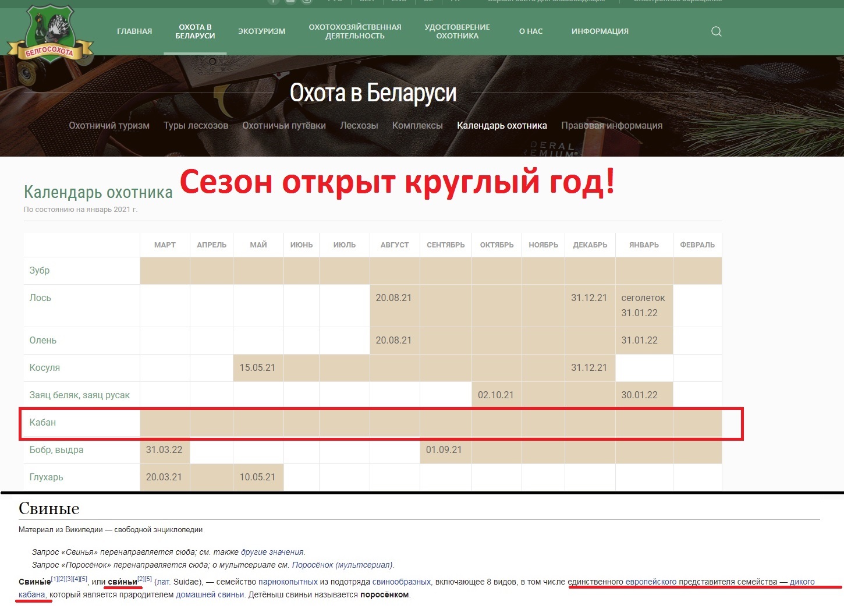Click the ЯНВАРЬ column header
Viewport: 844px width, 616px height.
coord(644,245)
